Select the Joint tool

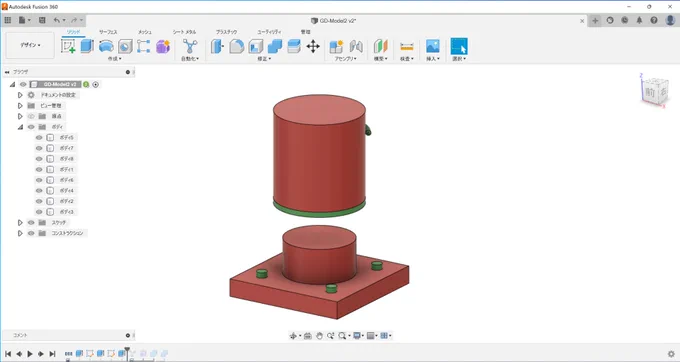pos(356,46)
